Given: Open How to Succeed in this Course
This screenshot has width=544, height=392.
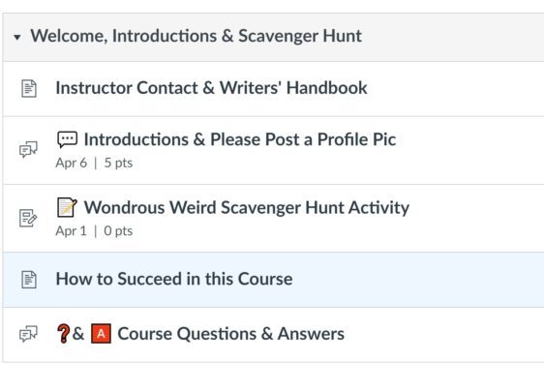Looking at the screenshot, I should [x=174, y=279].
